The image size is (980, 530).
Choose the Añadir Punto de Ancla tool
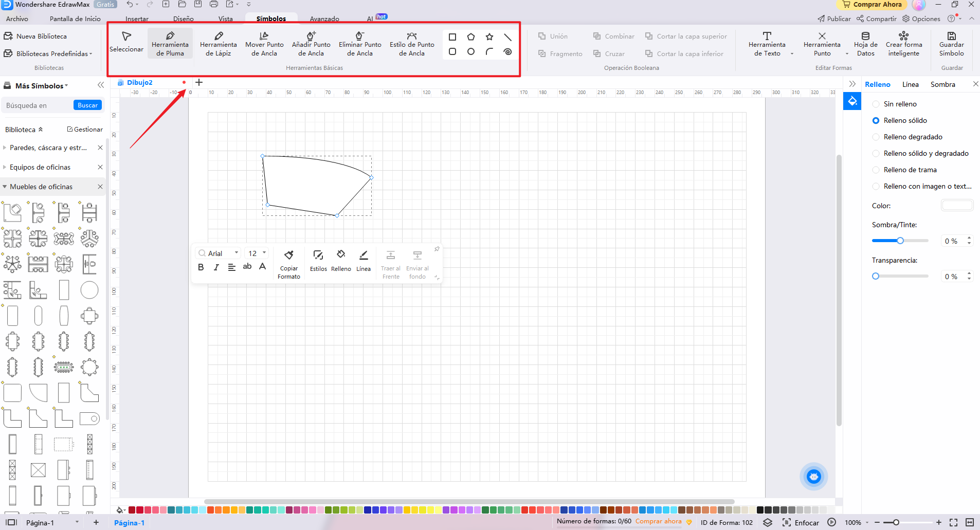(311, 43)
